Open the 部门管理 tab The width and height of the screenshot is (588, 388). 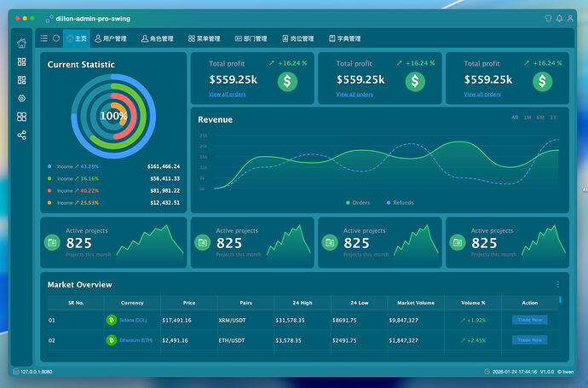251,38
